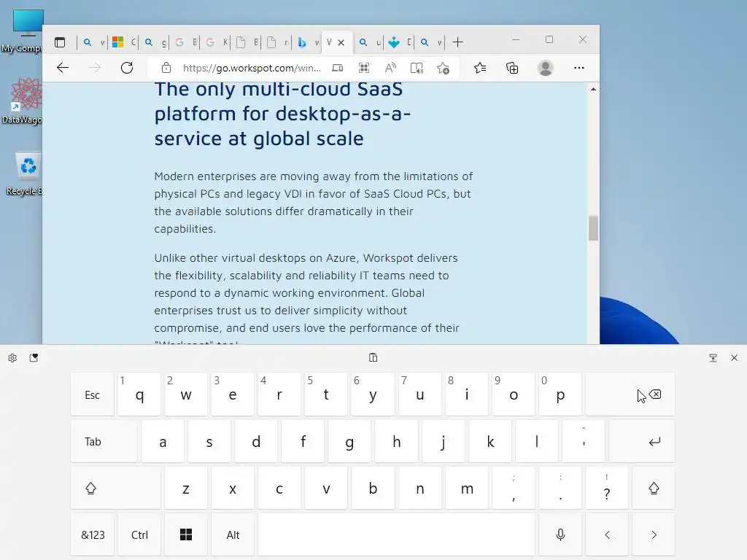The image size is (747, 560).
Task: View site information lock icon
Action: click(x=166, y=68)
